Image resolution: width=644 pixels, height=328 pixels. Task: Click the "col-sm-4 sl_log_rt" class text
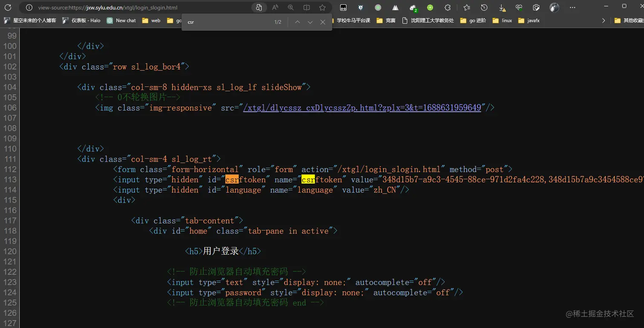tap(172, 159)
